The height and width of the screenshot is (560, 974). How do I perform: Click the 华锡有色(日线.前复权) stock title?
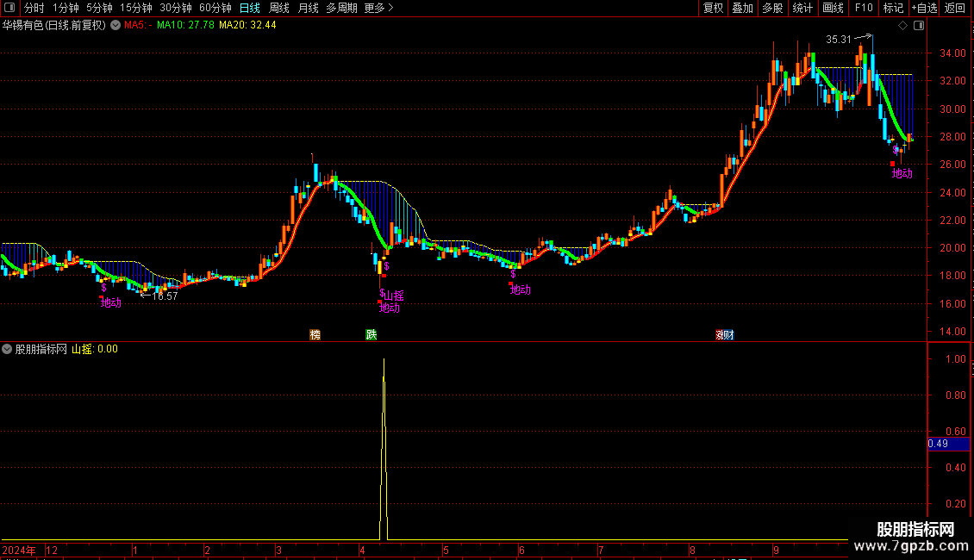[54, 26]
